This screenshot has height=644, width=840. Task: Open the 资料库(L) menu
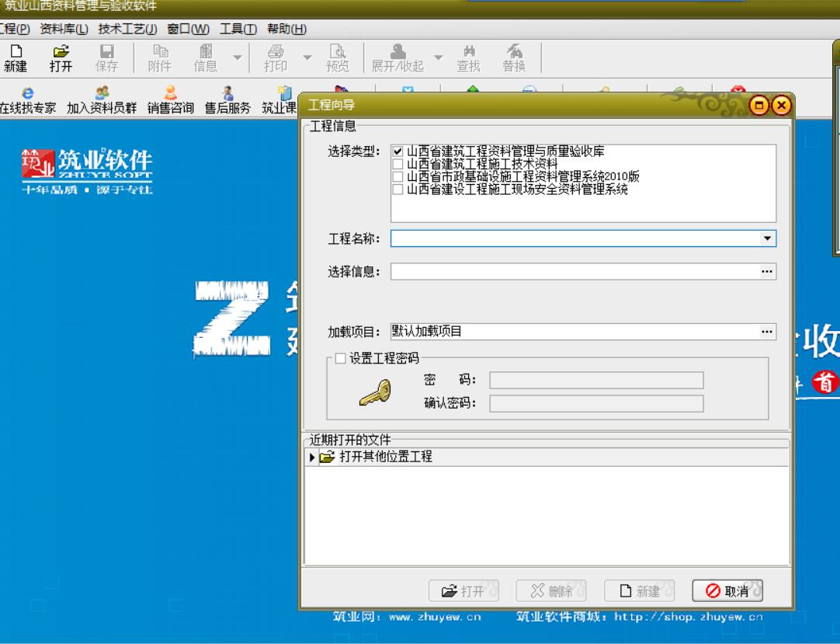coord(64,29)
